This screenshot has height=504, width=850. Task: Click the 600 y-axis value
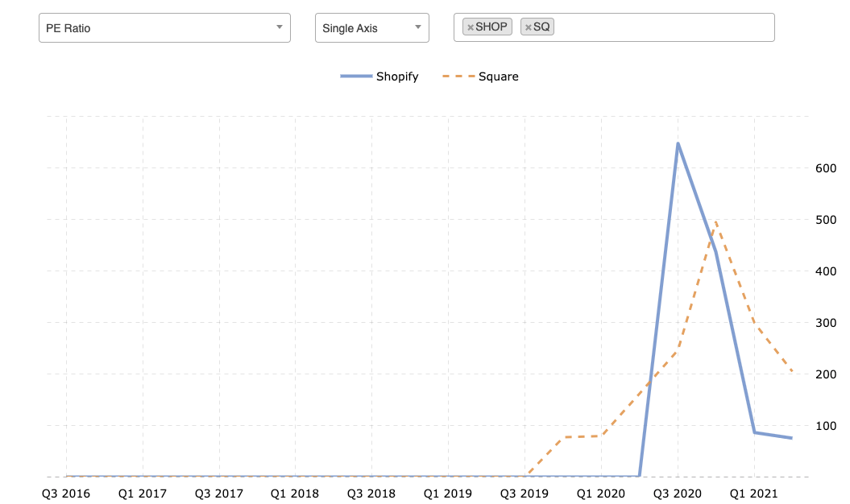point(826,168)
